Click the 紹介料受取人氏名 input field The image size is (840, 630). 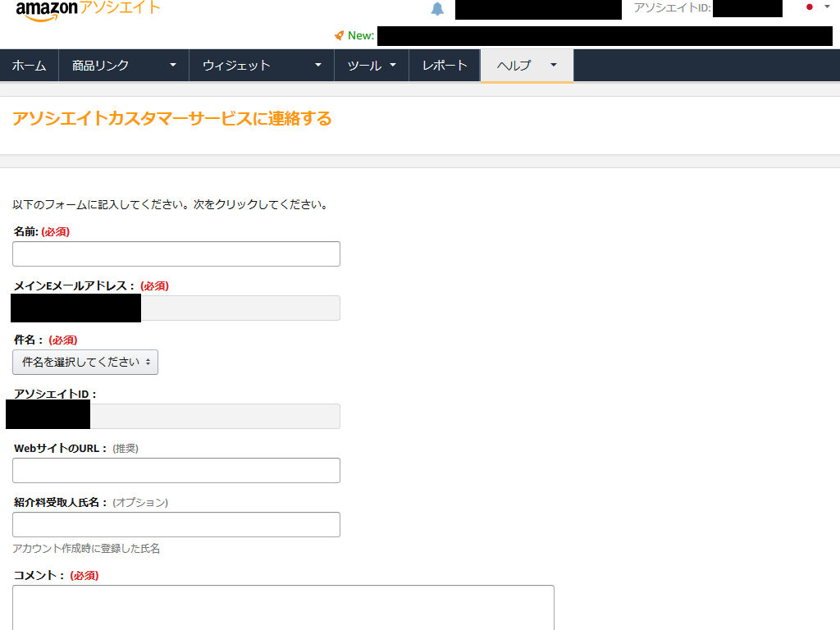point(176,524)
